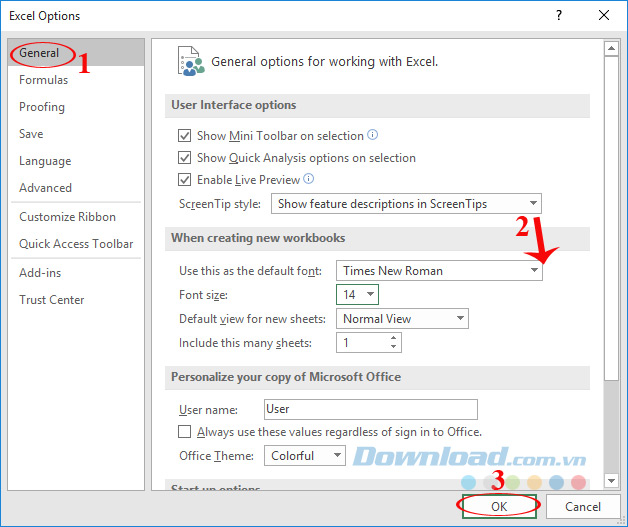The height and width of the screenshot is (527, 628).
Task: Switch to the Formulas category
Action: coord(76,80)
